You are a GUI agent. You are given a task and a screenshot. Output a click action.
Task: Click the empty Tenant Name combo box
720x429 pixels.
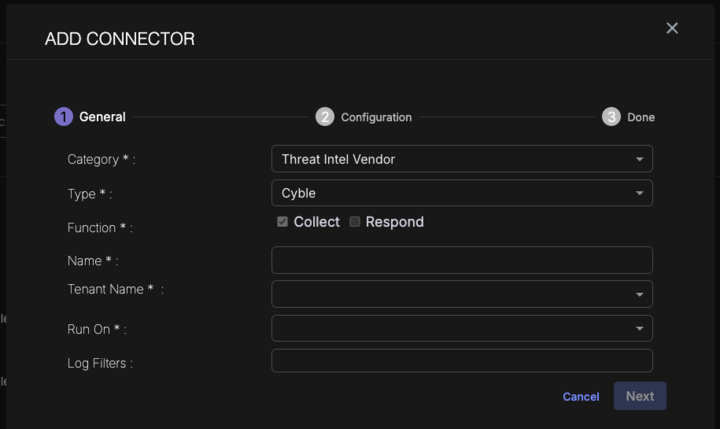[450, 294]
